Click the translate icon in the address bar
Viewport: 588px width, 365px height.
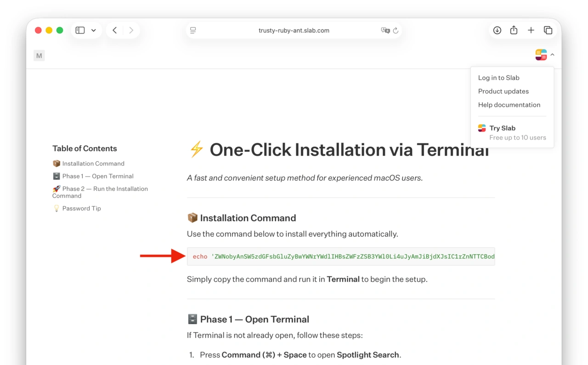click(385, 30)
